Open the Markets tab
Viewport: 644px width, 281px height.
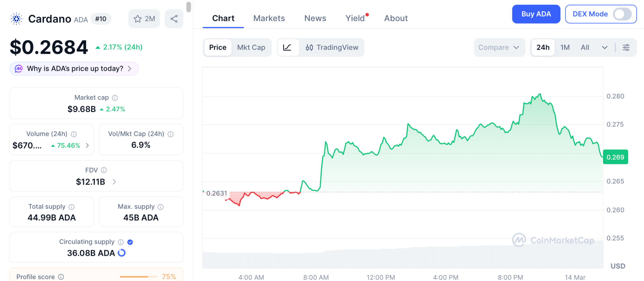tap(269, 18)
